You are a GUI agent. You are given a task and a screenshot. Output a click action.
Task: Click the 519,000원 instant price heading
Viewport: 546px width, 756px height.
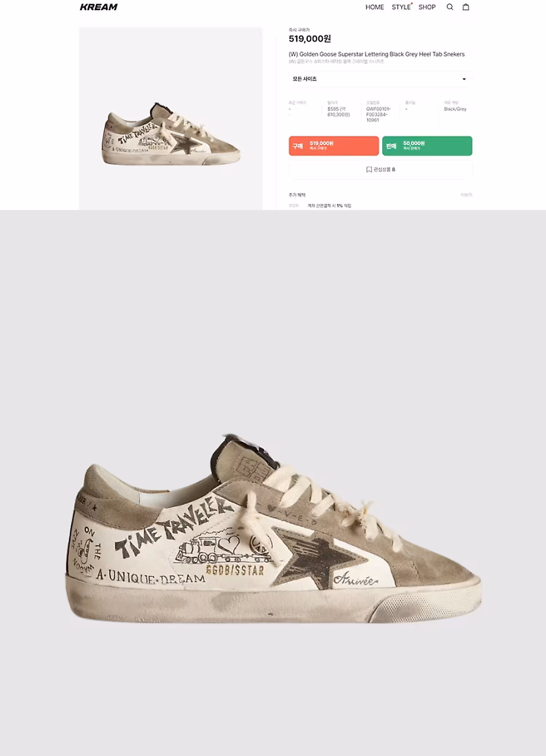(310, 39)
